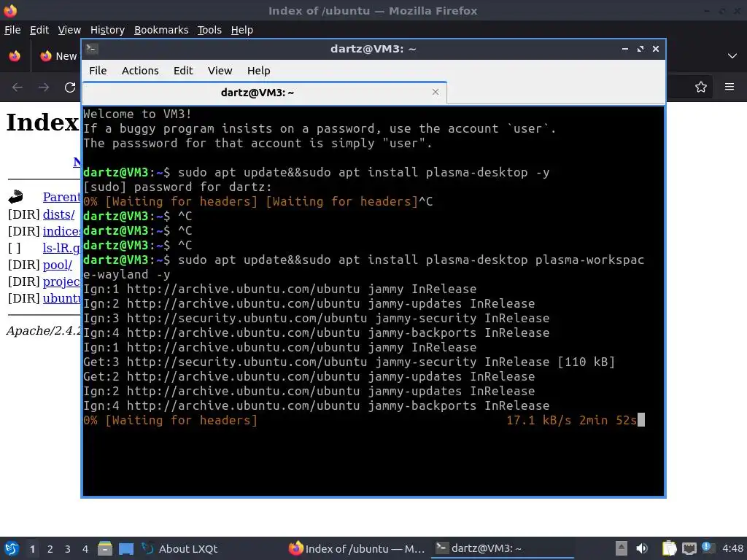Open the indices directory link
Viewport: 747px width, 560px height.
pos(61,231)
